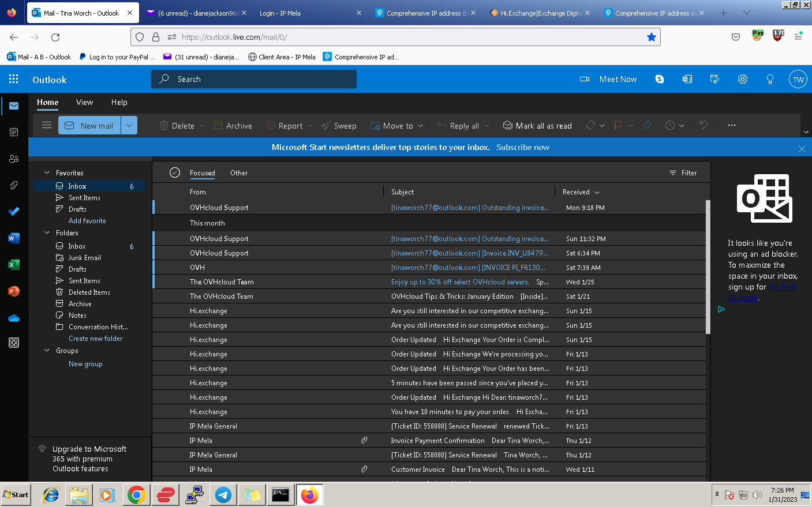Click the Undo arrow in the toolbar
The width and height of the screenshot is (812, 507).
click(704, 125)
